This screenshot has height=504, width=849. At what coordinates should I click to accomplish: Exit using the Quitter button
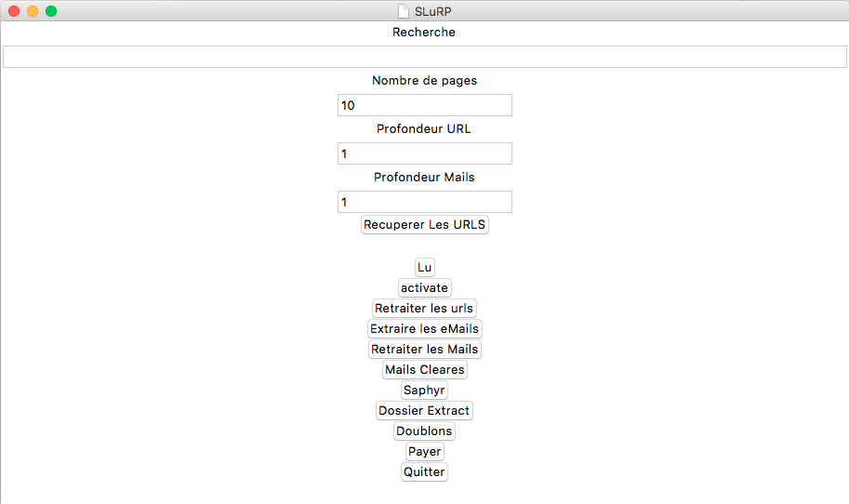click(424, 472)
